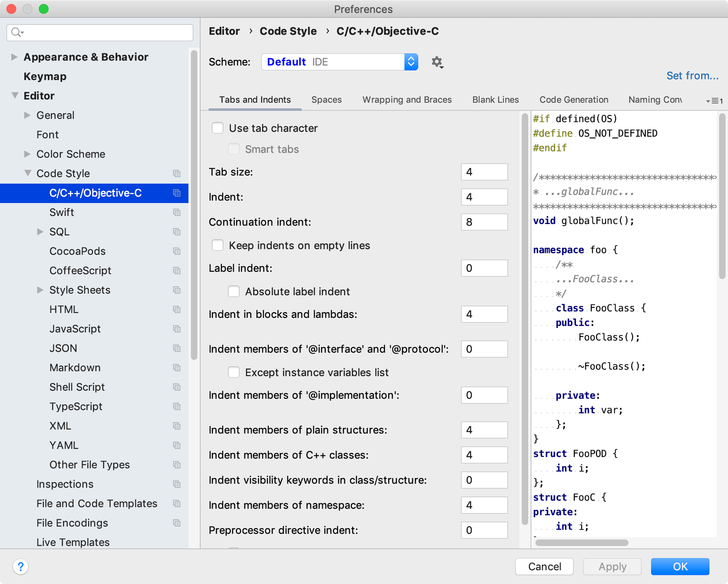Click the copy icon beside YAML
This screenshot has height=584, width=728.
coord(177,445)
